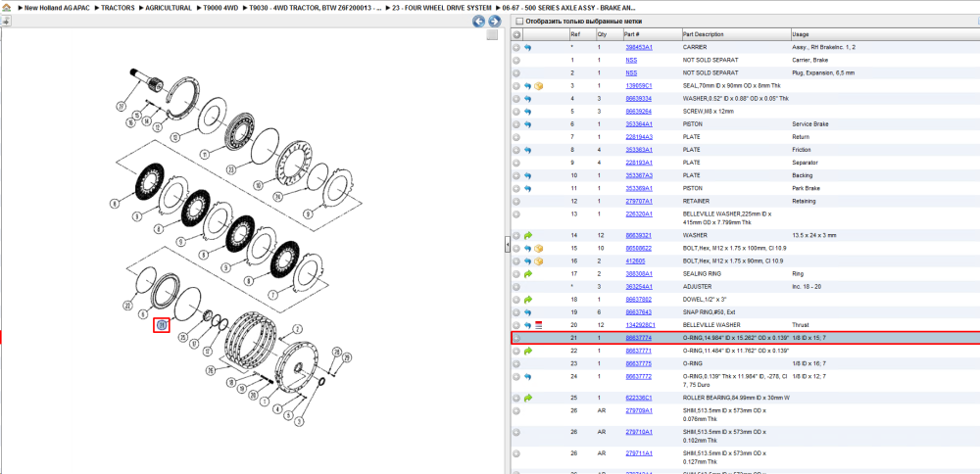The image size is (980, 474).
Task: Click red list icon in ref 20 row
Action: pyautogui.click(x=539, y=325)
